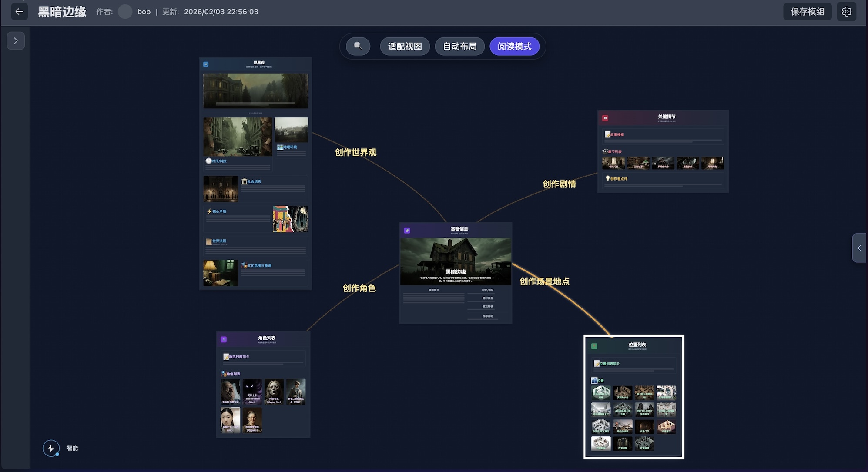Click the blue icon on 世界观 card
868x472 pixels.
click(206, 64)
